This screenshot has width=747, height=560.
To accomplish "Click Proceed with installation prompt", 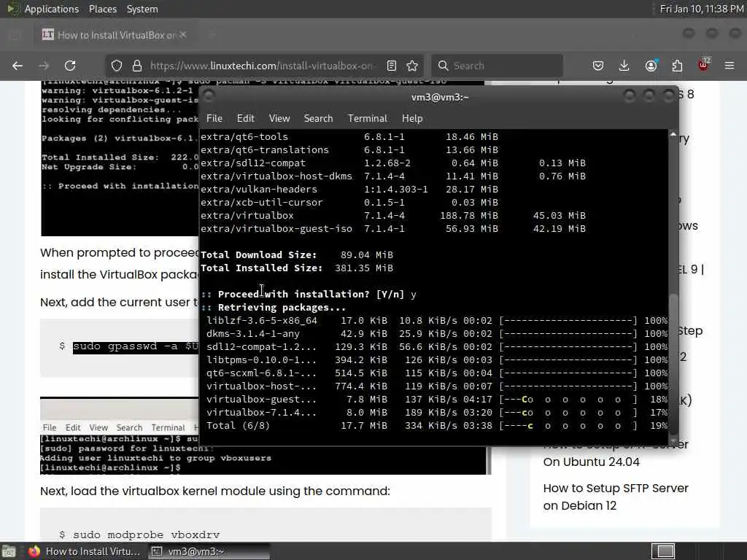I will [309, 295].
